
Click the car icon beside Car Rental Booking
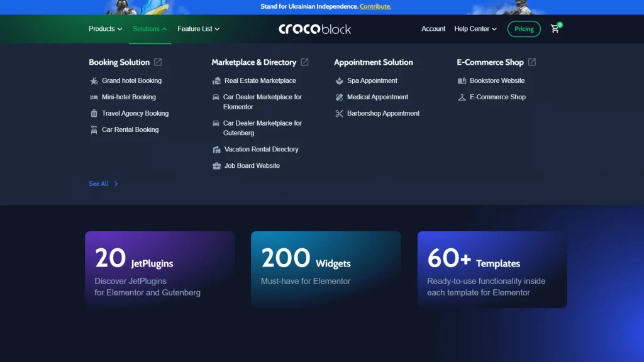click(x=94, y=129)
